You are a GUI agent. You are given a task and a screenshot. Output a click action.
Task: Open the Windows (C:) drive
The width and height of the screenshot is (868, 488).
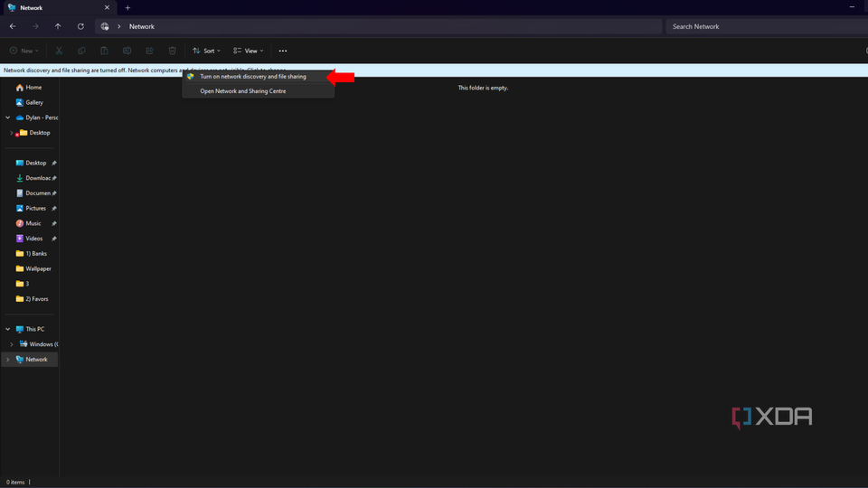pos(39,344)
